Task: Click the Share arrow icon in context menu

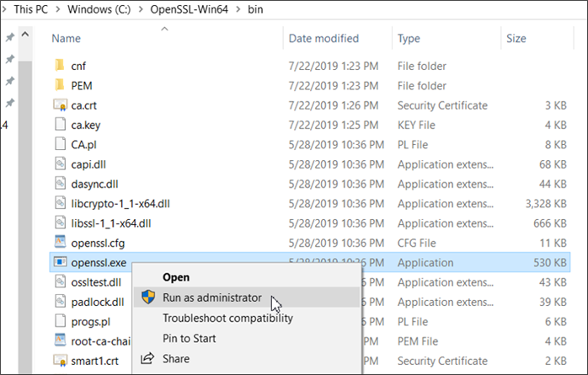Action: pos(147,359)
